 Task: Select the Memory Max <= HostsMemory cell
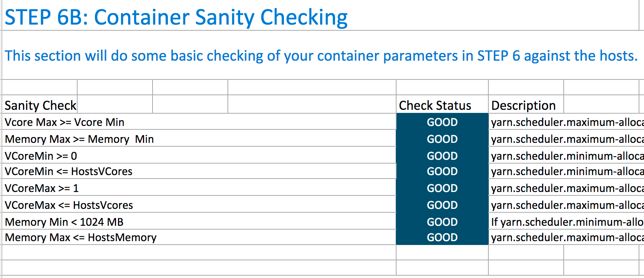point(199,237)
